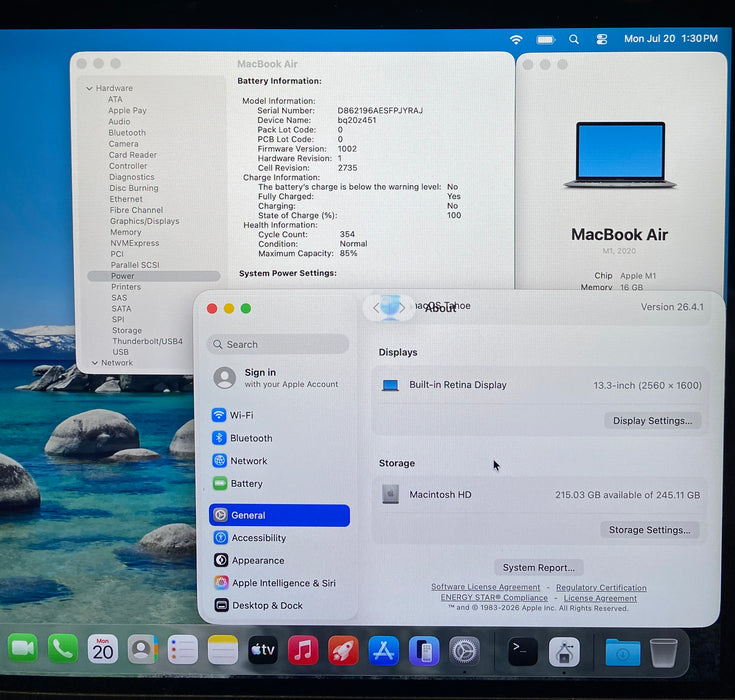Screen dimensions: 735x700
Task: Select Bluetooth in System Report sidebar
Action: click(127, 133)
